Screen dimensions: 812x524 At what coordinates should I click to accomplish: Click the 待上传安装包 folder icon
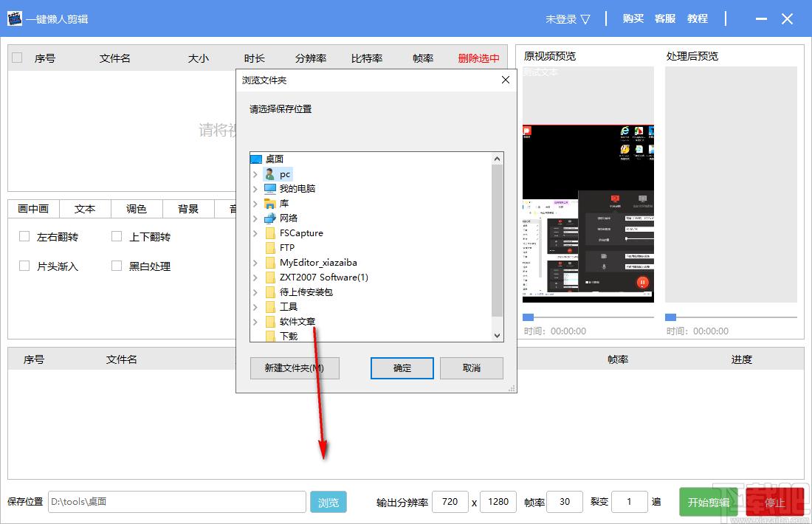(x=269, y=292)
